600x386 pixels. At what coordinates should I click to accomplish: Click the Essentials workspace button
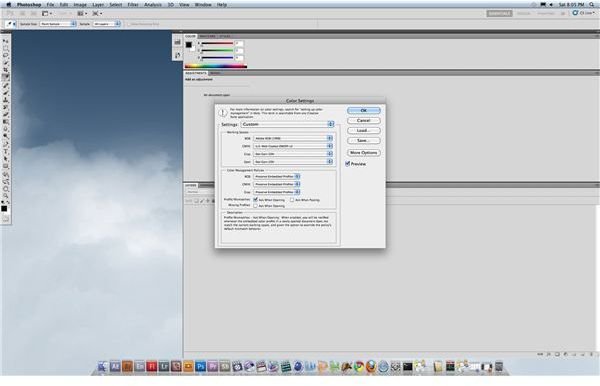[499, 13]
